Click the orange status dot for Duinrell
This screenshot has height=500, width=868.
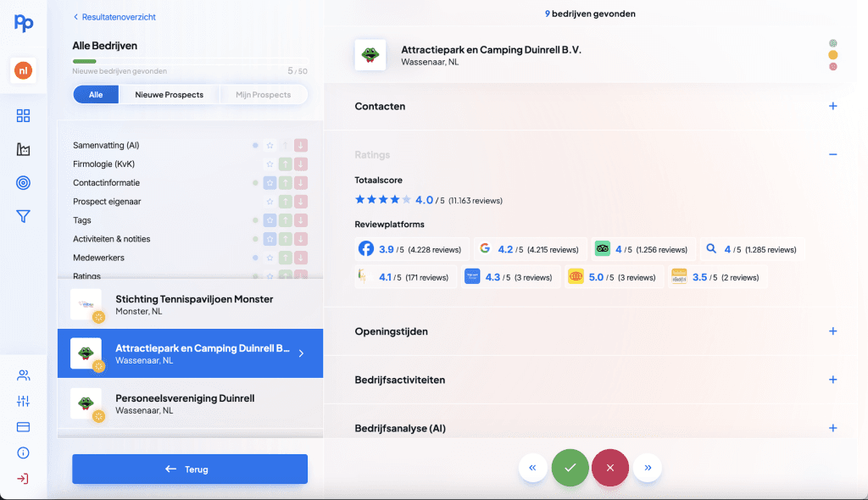coord(833,55)
